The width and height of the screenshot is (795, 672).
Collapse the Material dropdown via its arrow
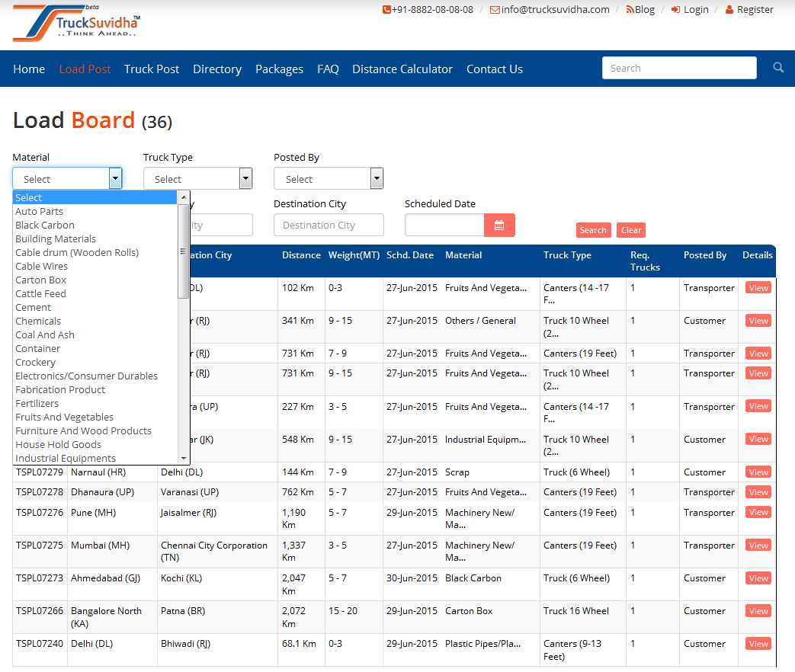115,179
